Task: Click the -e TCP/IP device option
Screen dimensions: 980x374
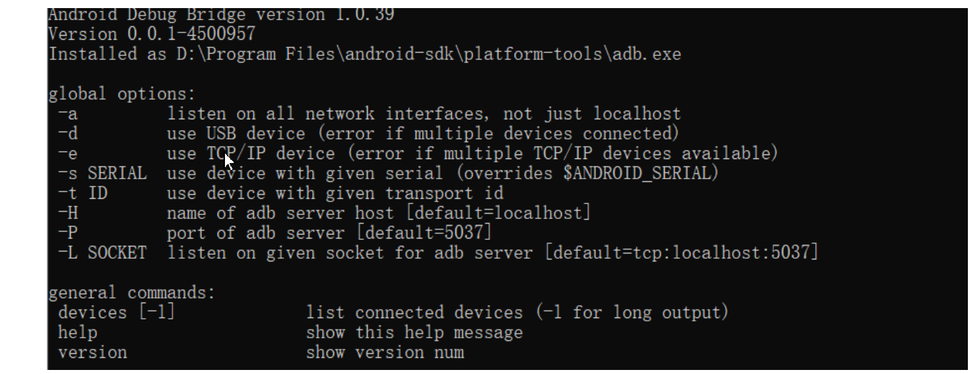Action: 68,154
